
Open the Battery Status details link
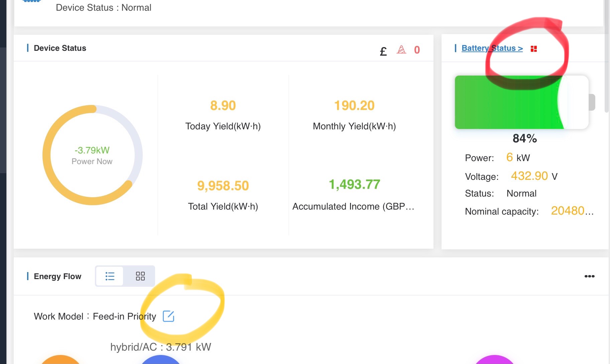pos(492,48)
